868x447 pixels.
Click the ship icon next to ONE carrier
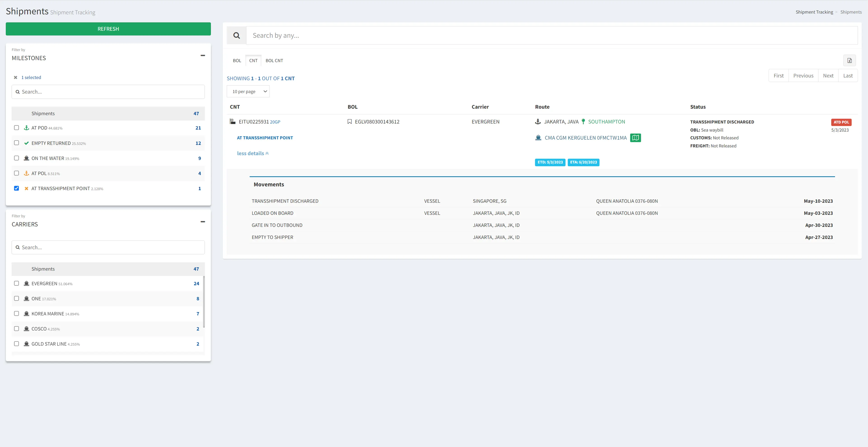pos(27,299)
